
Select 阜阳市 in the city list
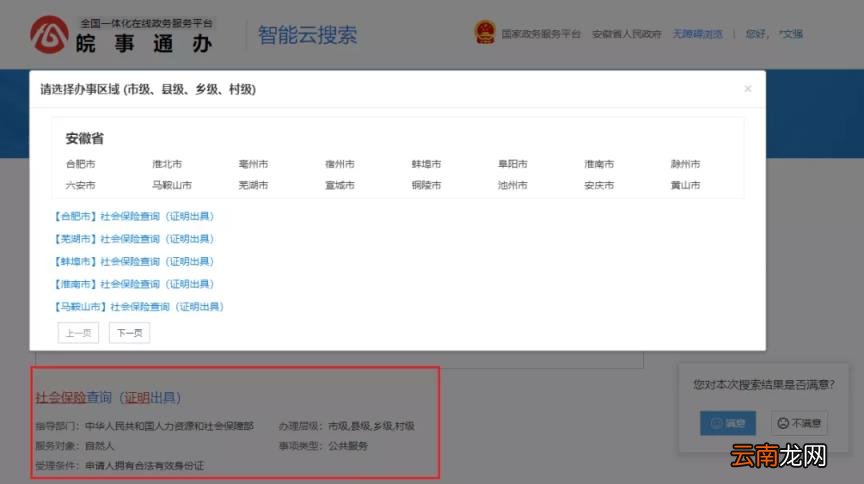point(513,164)
